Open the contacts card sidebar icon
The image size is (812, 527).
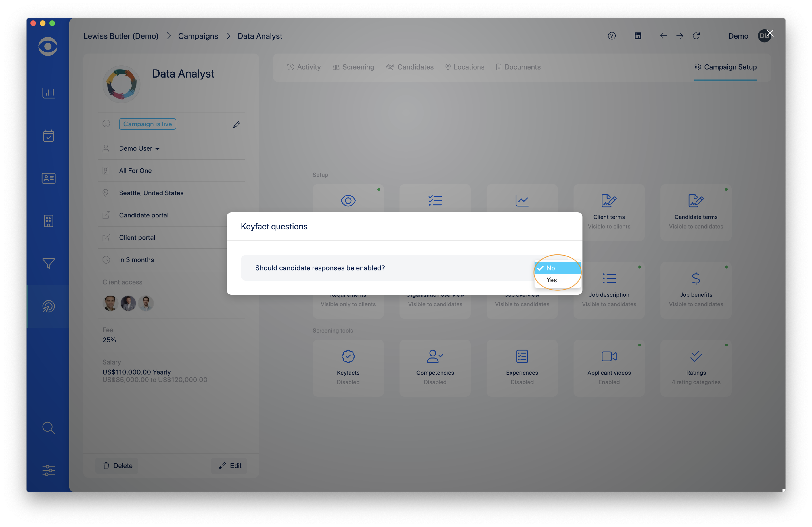(x=48, y=178)
